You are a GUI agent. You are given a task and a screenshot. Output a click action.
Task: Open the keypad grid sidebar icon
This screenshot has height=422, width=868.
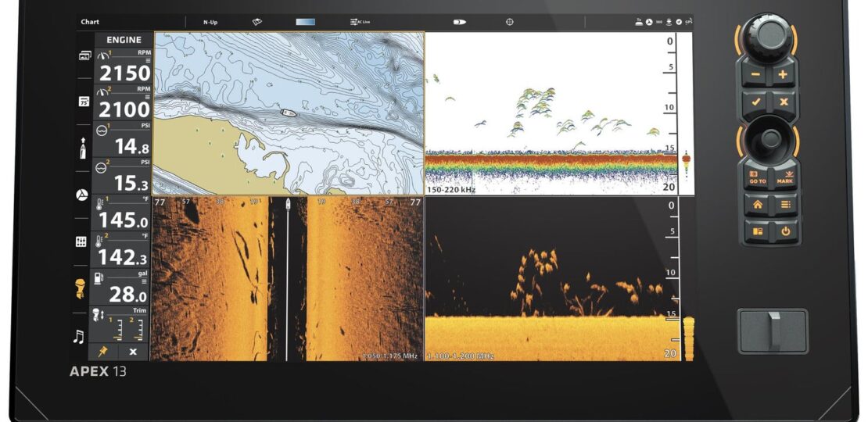[x=81, y=241]
